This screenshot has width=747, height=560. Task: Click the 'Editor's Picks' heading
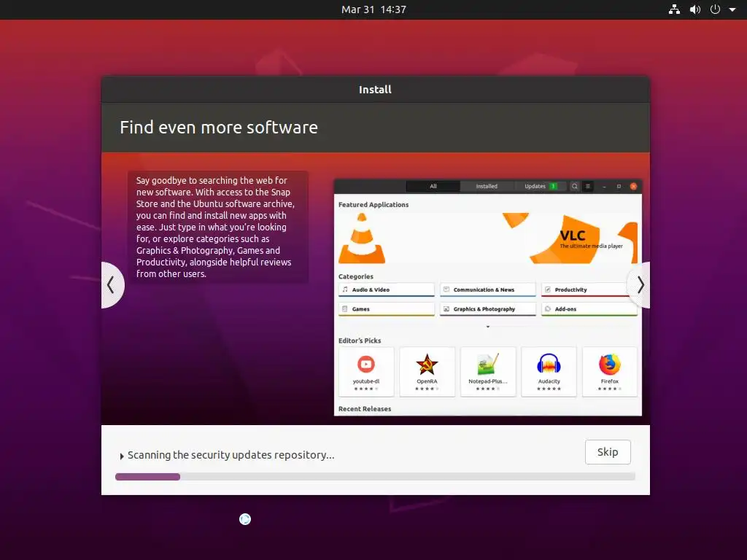click(x=360, y=341)
